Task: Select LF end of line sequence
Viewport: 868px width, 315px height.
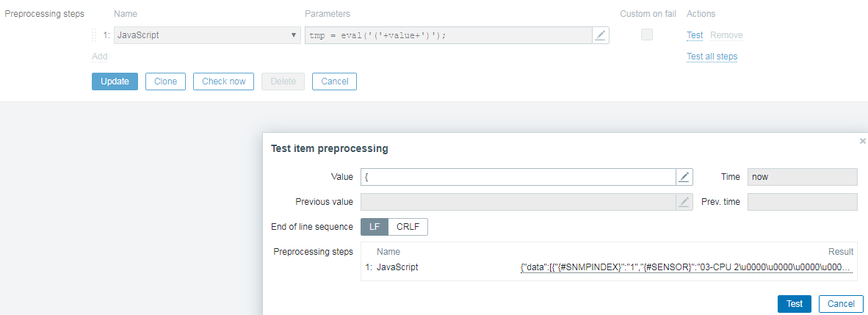Action: tap(375, 227)
